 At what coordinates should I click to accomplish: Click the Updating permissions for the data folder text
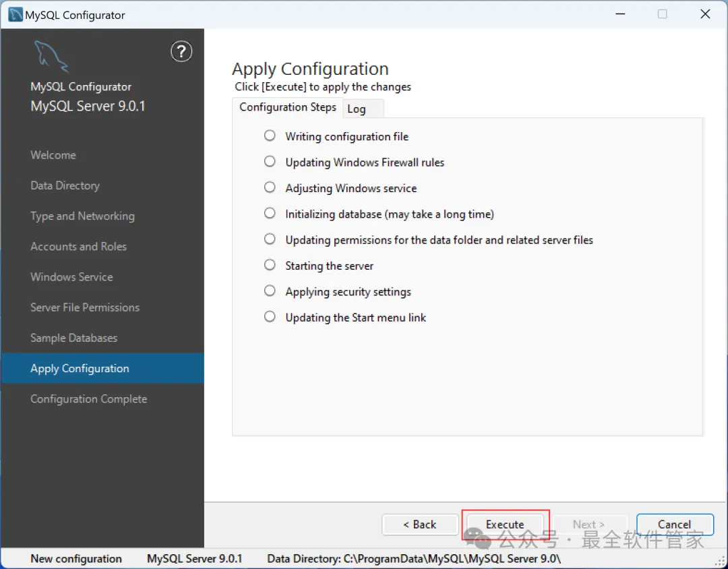[x=439, y=240]
